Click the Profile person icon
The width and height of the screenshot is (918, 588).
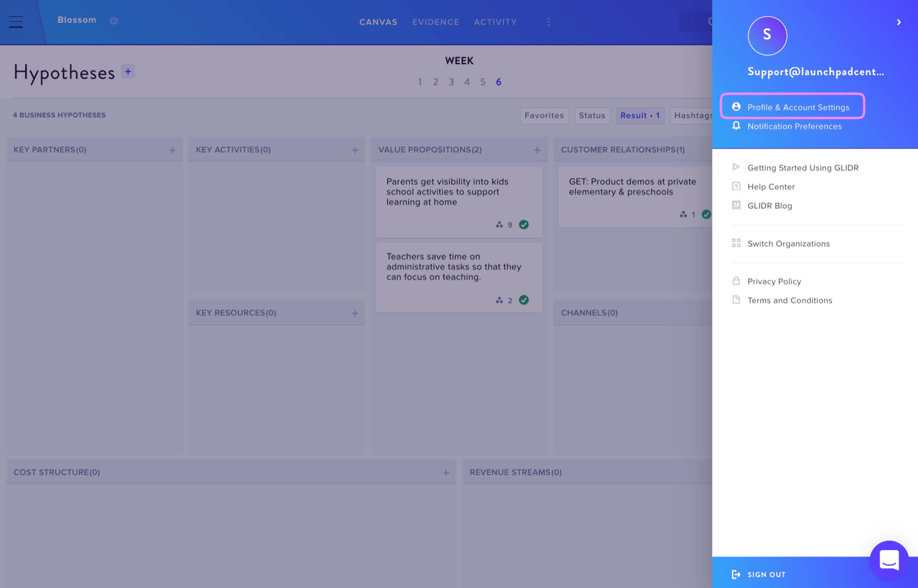[736, 107]
